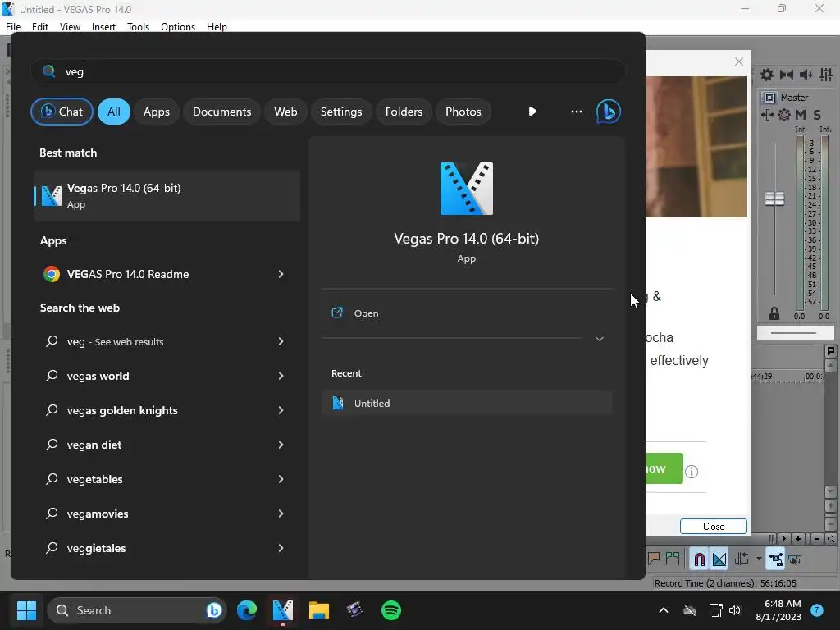Show more search filters with play arrow
This screenshot has width=840, height=630.
coord(532,112)
